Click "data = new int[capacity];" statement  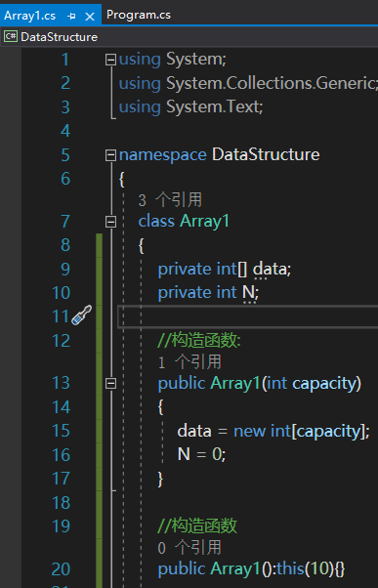273,431
